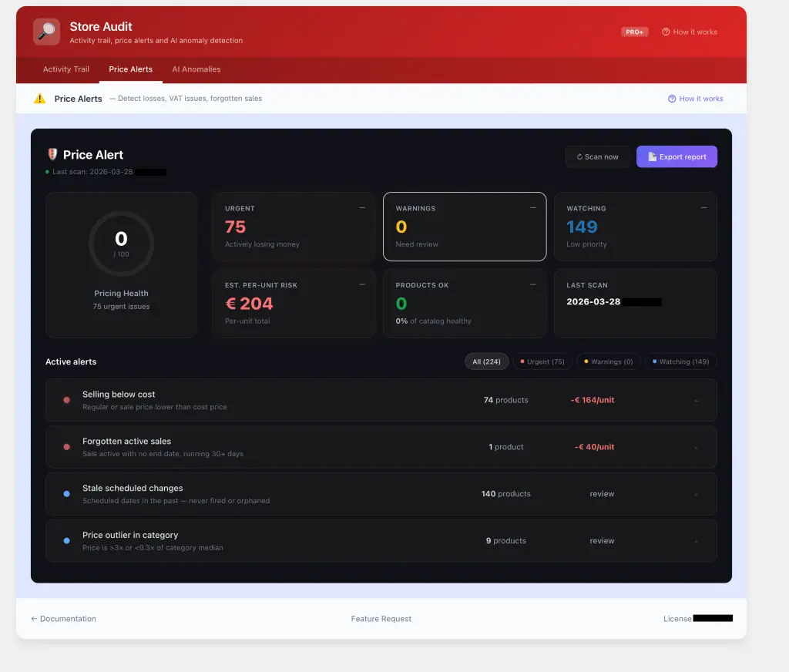This screenshot has width=789, height=672.
Task: Filter alerts by Urgent (75)
Action: [x=542, y=361]
